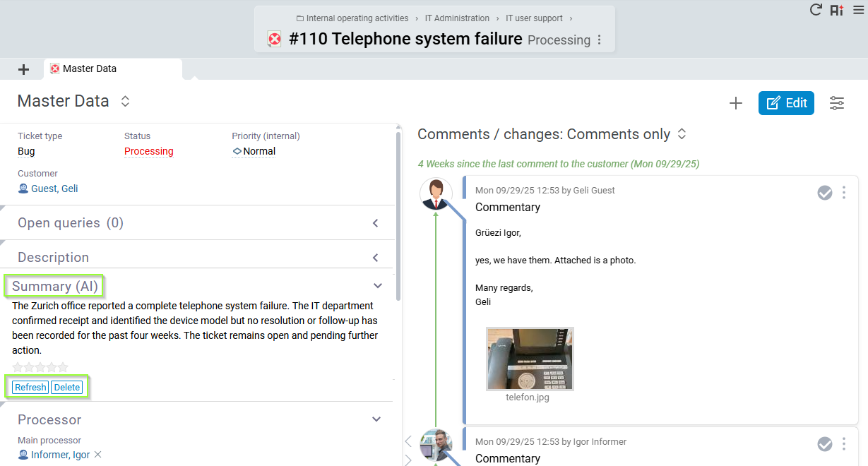Toggle the checkmark on Igor Informer's comment
Screen dimensions: 868x466
825,444
